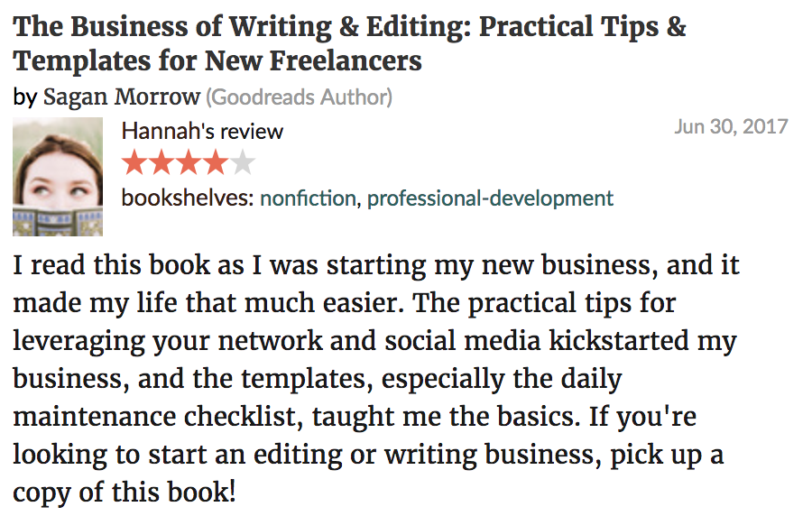The height and width of the screenshot is (516, 812).
Task: Click the phrase leveraging your network
Action: 168,342
